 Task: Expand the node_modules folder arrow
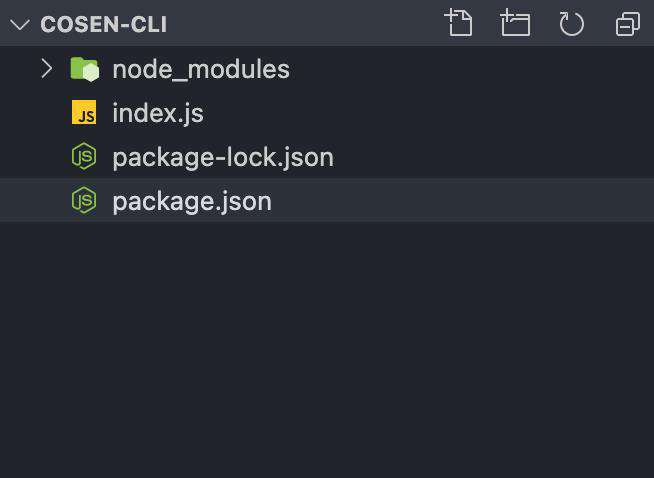47,69
